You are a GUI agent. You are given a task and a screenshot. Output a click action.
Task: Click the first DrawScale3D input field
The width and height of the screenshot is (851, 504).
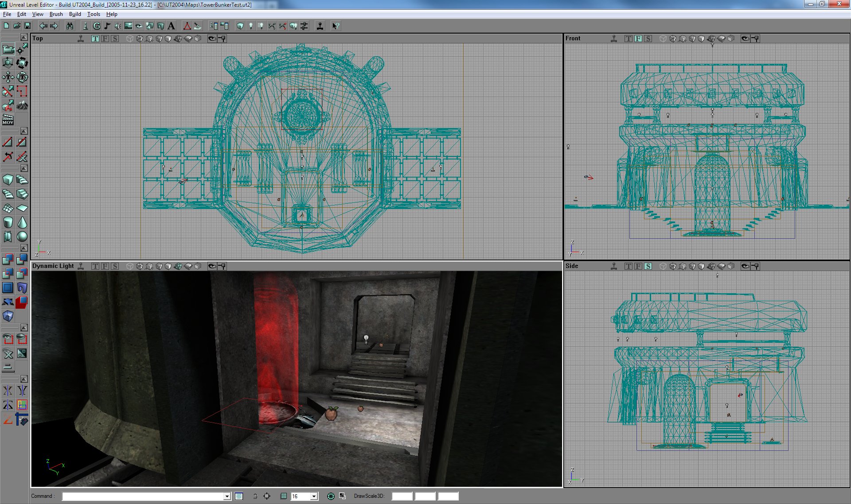[402, 496]
